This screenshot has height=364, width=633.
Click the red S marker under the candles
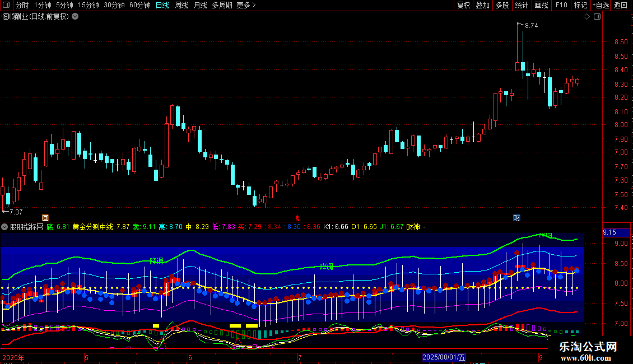point(297,218)
